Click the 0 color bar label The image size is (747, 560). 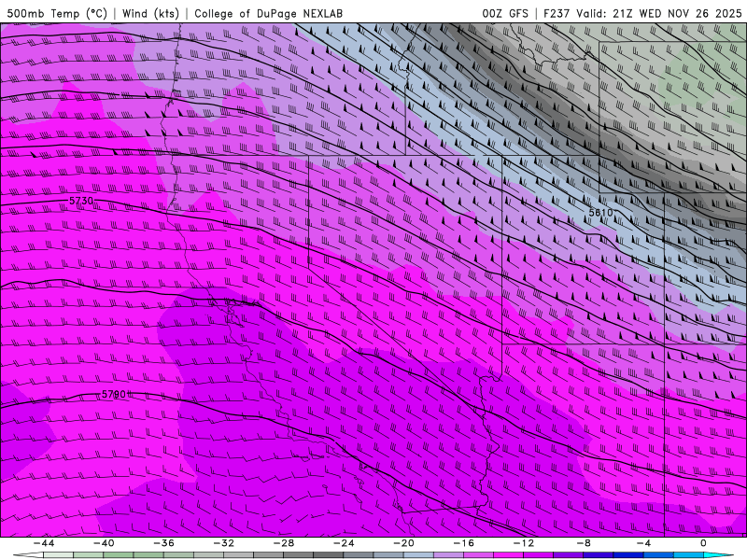(704, 543)
